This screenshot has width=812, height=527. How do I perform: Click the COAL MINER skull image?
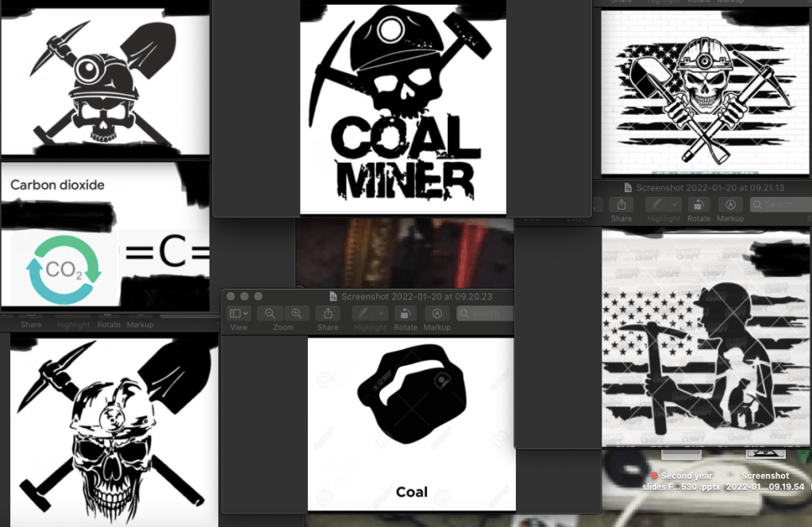coord(402,111)
